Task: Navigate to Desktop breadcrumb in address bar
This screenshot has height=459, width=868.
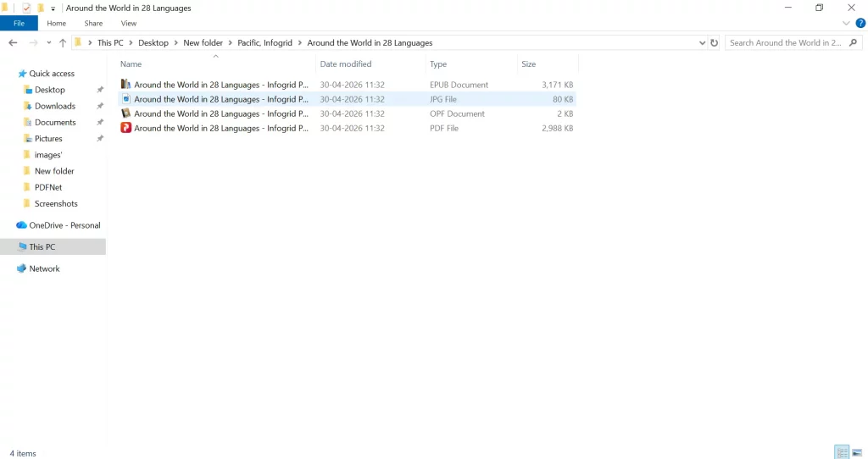Action: [153, 42]
